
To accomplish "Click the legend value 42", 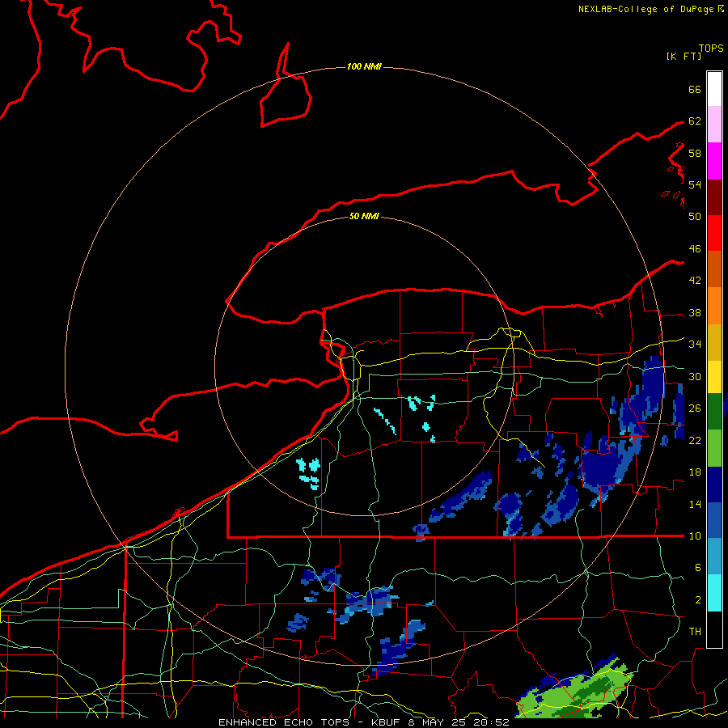I will 695,281.
